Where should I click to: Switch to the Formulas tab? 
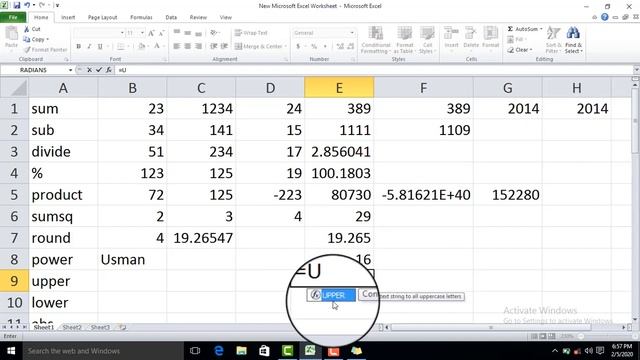click(141, 17)
